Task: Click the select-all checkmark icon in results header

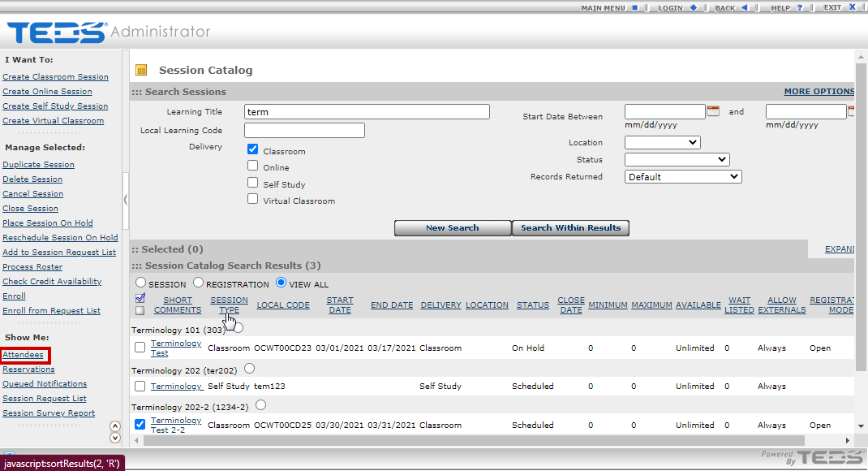Action: [x=140, y=298]
